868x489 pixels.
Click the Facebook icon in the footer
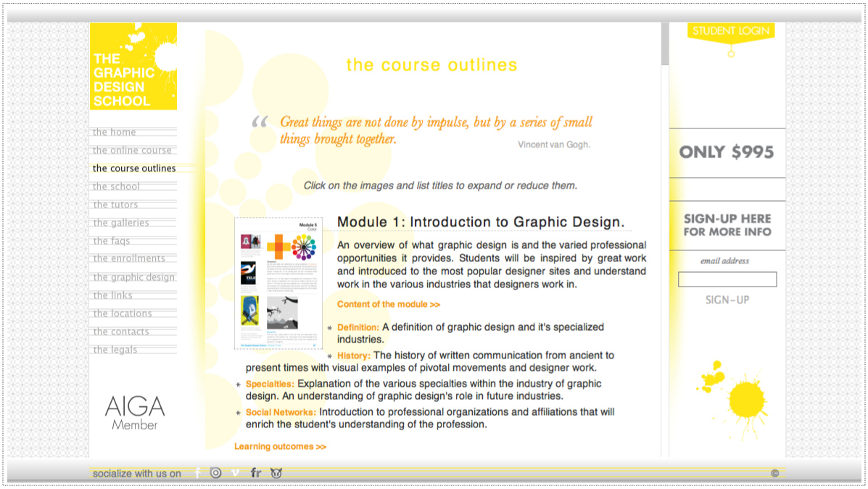(198, 473)
